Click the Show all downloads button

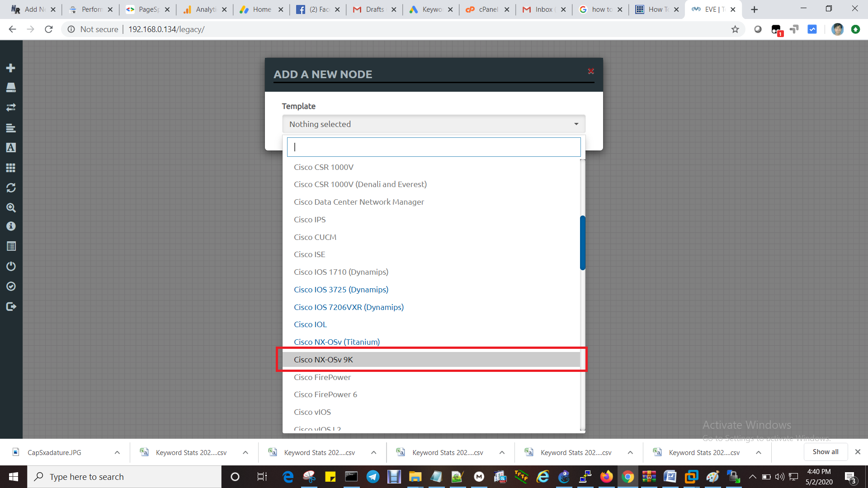coord(825,452)
